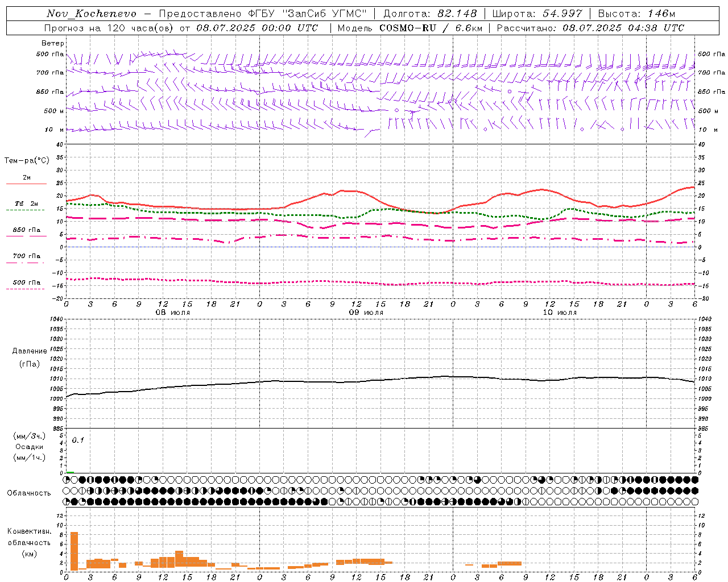
Task: Click the Конвективн. convective cloud label
Action: click(29, 531)
